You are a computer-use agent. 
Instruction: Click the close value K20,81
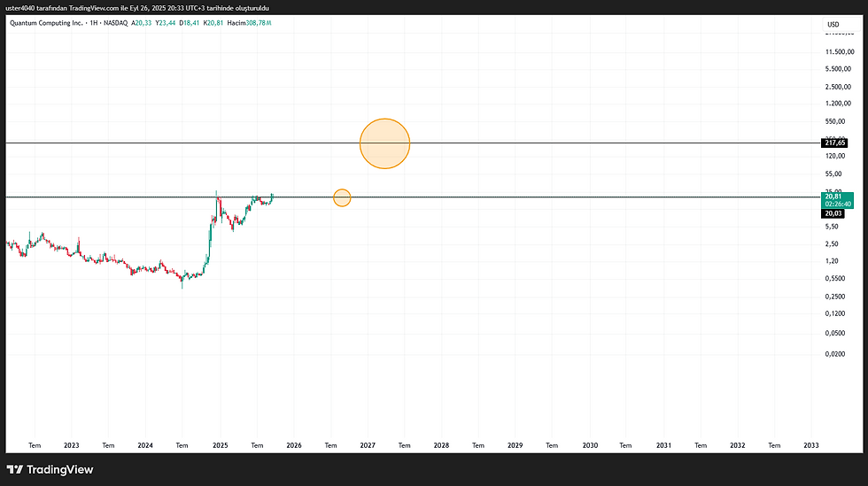[x=213, y=23]
